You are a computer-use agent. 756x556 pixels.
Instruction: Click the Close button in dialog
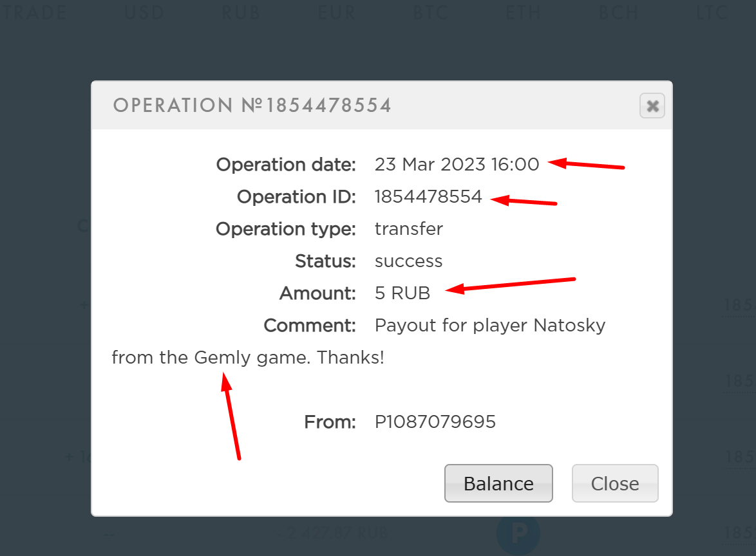(615, 483)
